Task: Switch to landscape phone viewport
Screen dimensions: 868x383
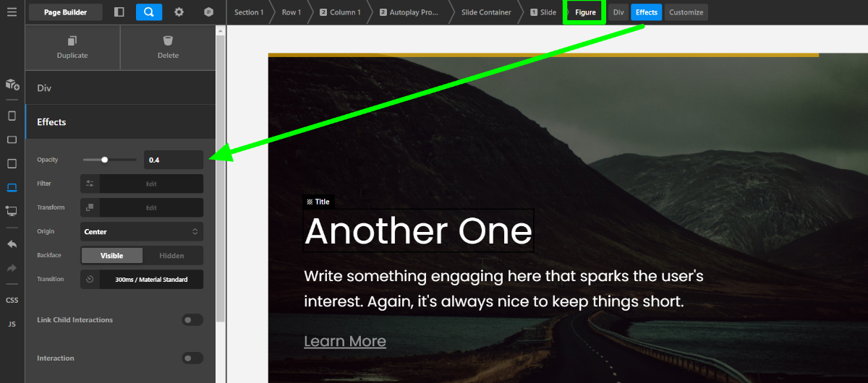Action: [12, 139]
